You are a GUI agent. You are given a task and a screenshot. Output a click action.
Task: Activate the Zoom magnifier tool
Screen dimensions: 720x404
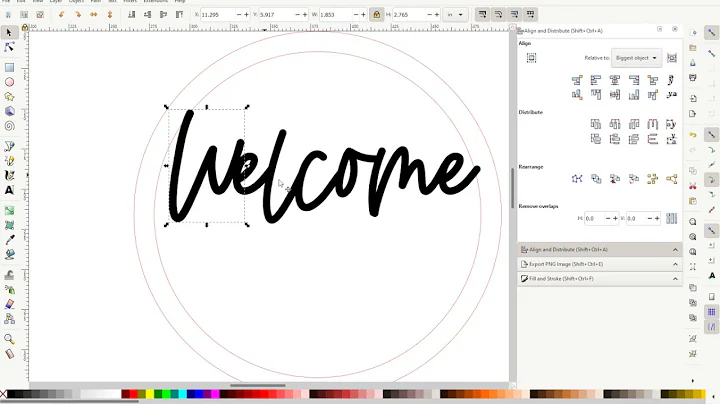click(x=9, y=339)
